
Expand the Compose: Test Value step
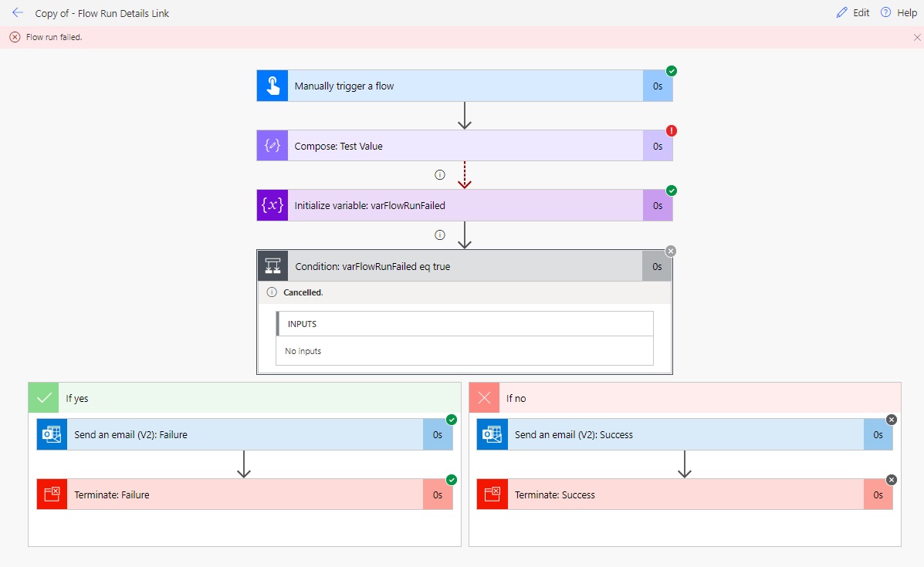tap(463, 146)
